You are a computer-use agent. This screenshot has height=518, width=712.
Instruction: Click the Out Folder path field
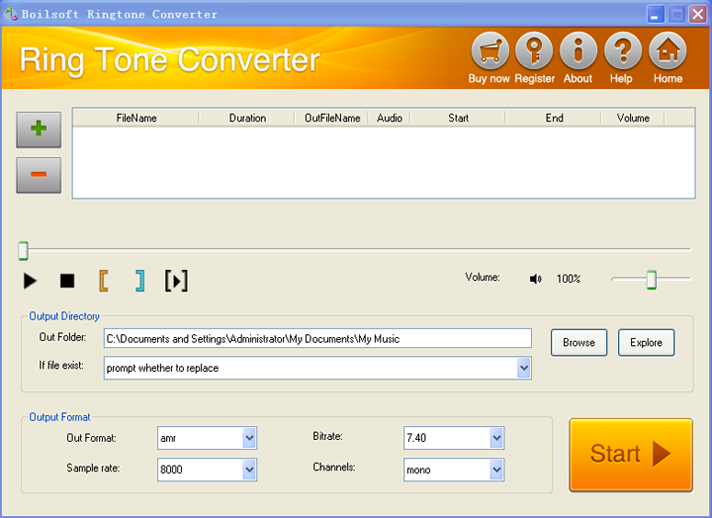click(x=317, y=338)
